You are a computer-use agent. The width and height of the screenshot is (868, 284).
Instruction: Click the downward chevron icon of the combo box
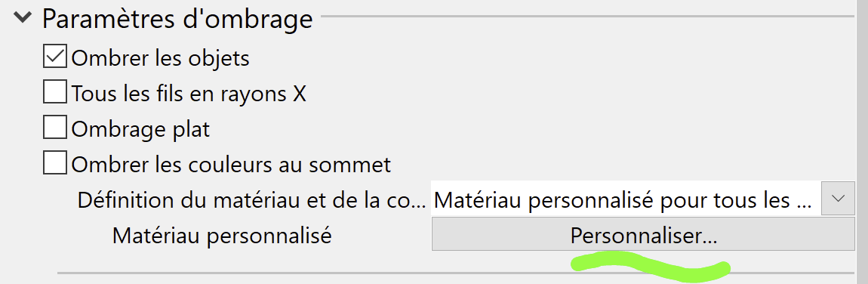[x=838, y=198]
